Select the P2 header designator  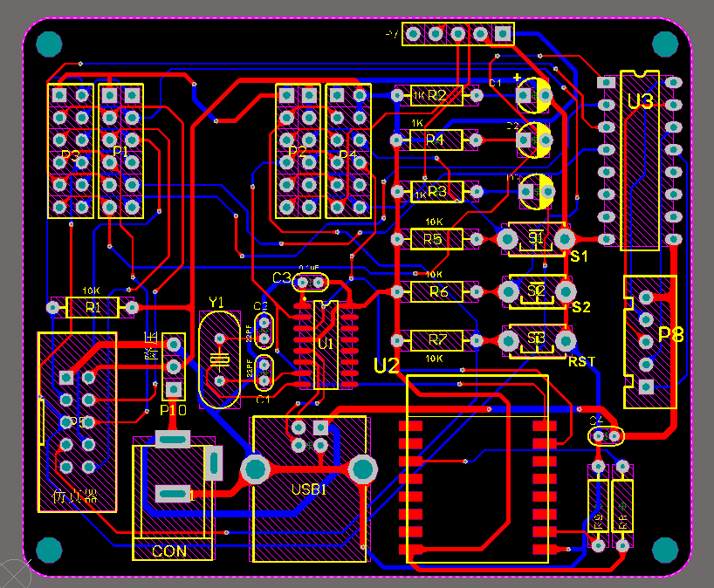(x=298, y=151)
